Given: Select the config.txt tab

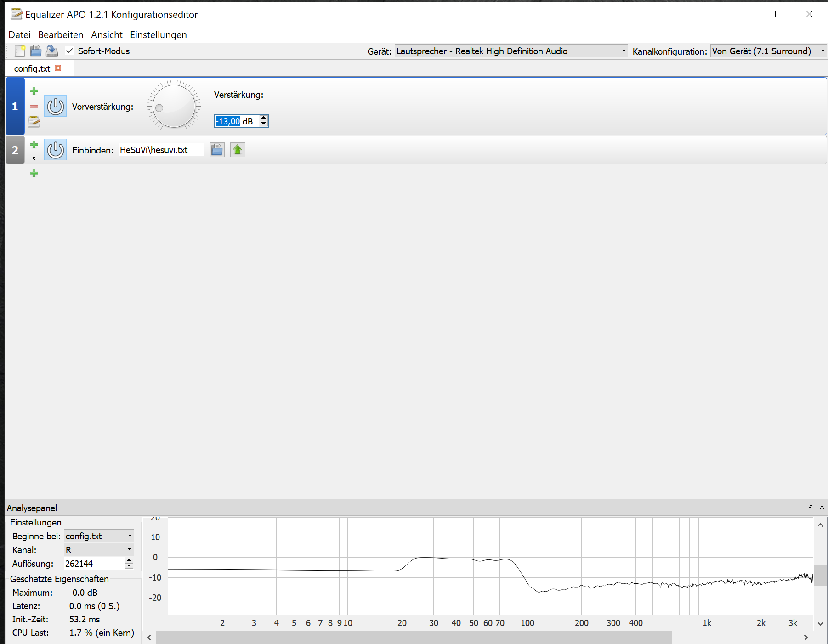Looking at the screenshot, I should tap(32, 68).
